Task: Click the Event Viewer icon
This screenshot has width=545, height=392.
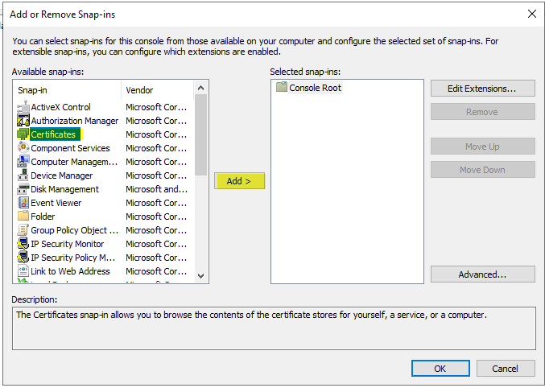Action: click(23, 203)
